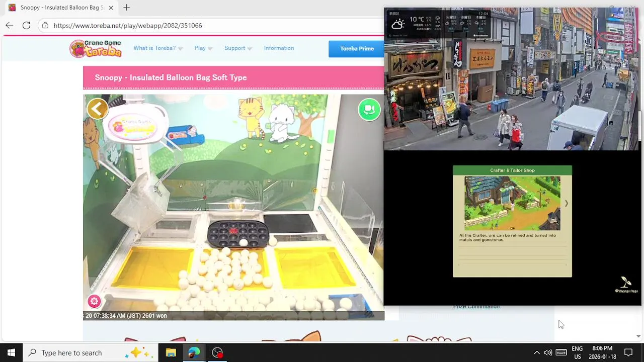The width and height of the screenshot is (644, 362).
Task: Click the black ball tray in the crane video
Action: coord(238,234)
